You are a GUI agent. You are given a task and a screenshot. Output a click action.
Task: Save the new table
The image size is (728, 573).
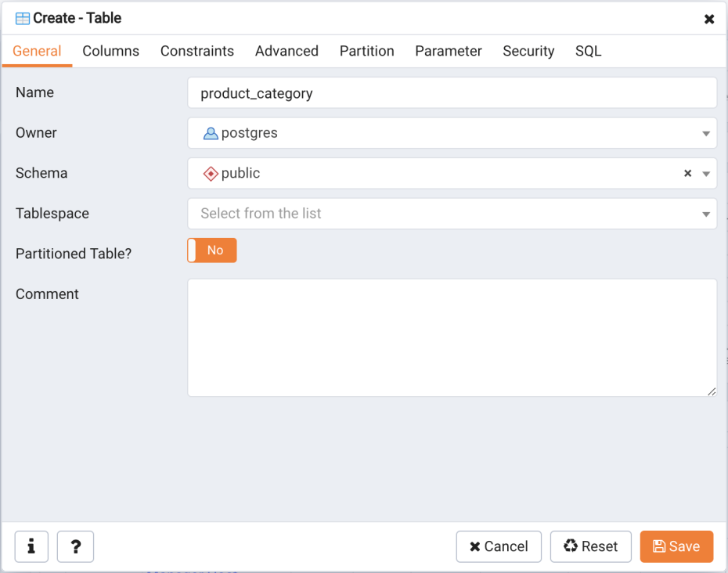(x=676, y=546)
